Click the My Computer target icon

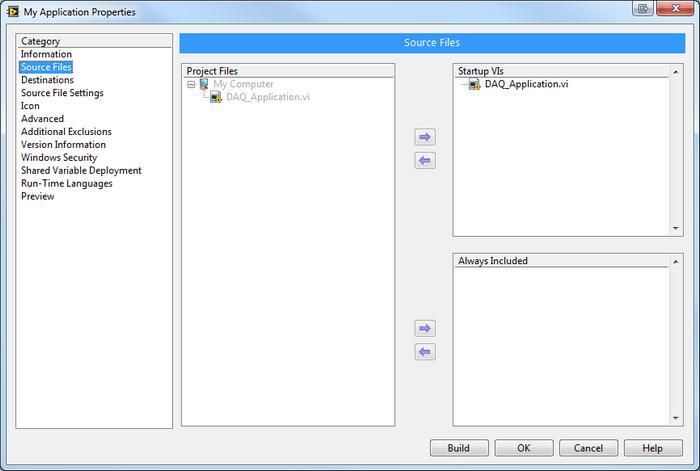point(204,84)
